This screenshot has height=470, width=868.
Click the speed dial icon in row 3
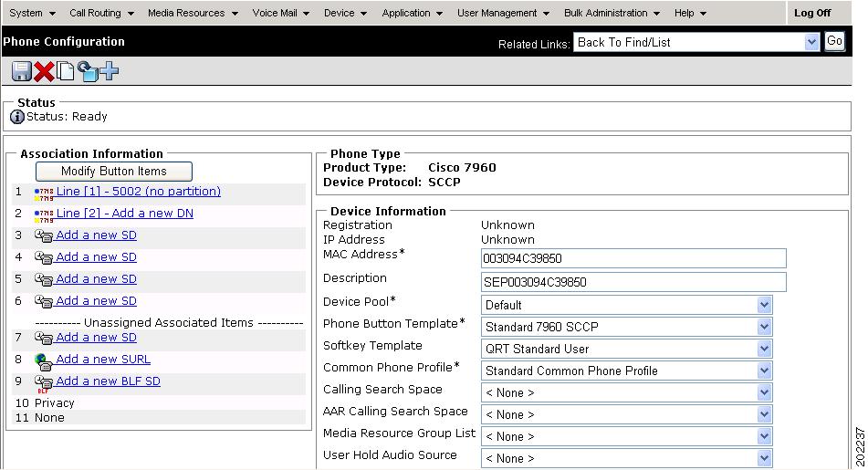point(44,236)
